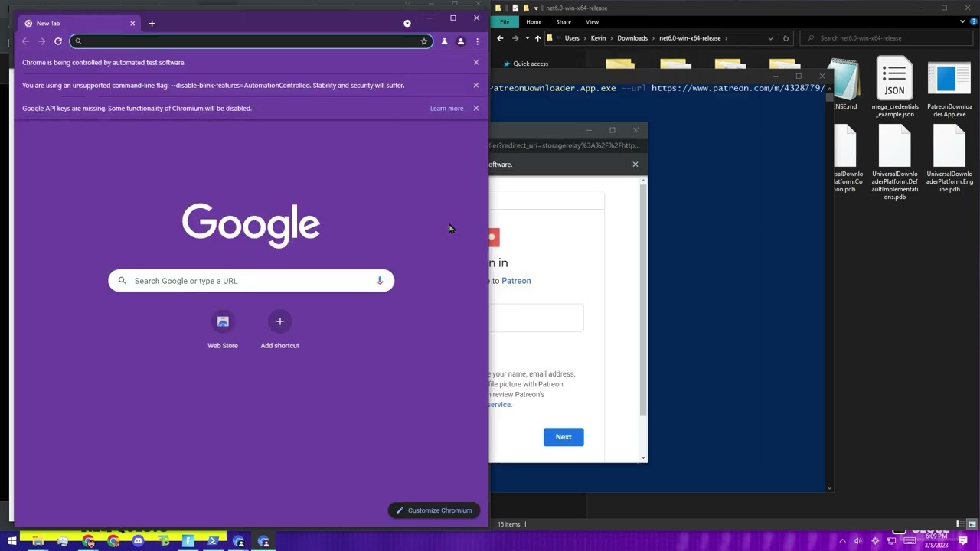Open the Learn more link

tap(446, 109)
